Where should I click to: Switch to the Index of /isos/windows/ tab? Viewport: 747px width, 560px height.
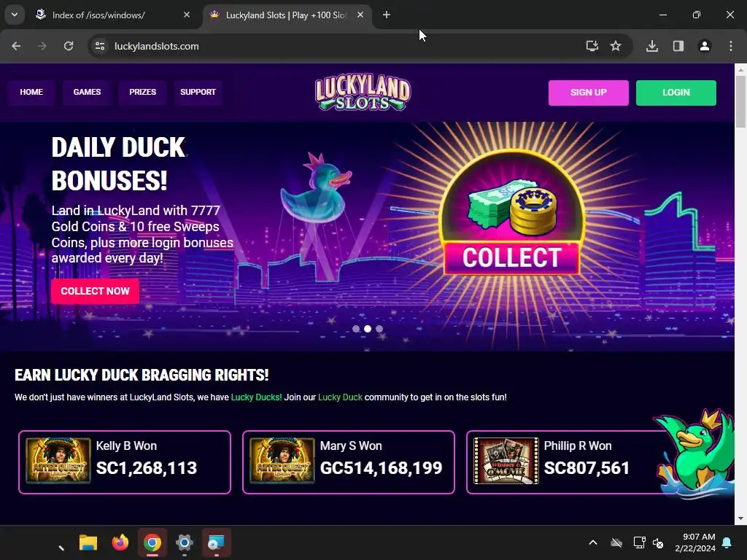[113, 15]
